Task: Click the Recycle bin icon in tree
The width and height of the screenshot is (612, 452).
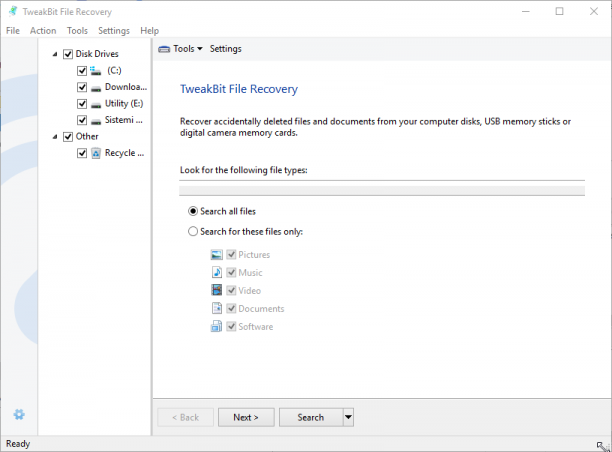Action: [x=96, y=153]
